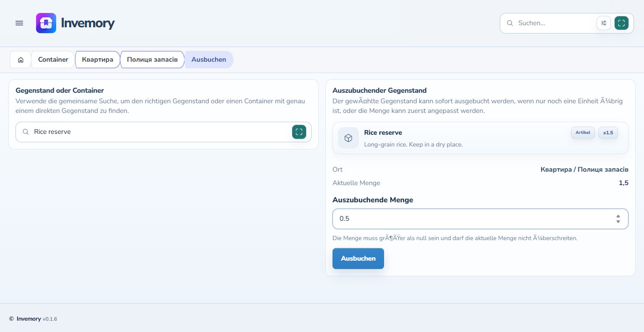
Task: Open Invemory link in footer
Action: click(29, 319)
